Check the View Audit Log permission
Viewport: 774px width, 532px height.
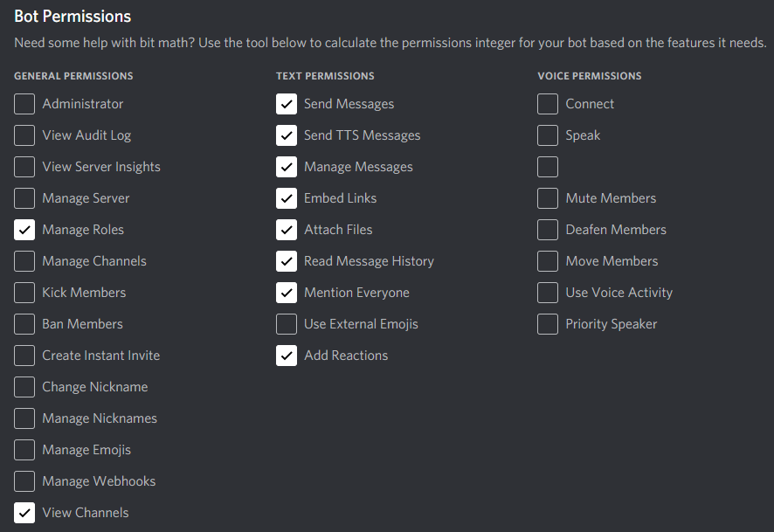(24, 135)
